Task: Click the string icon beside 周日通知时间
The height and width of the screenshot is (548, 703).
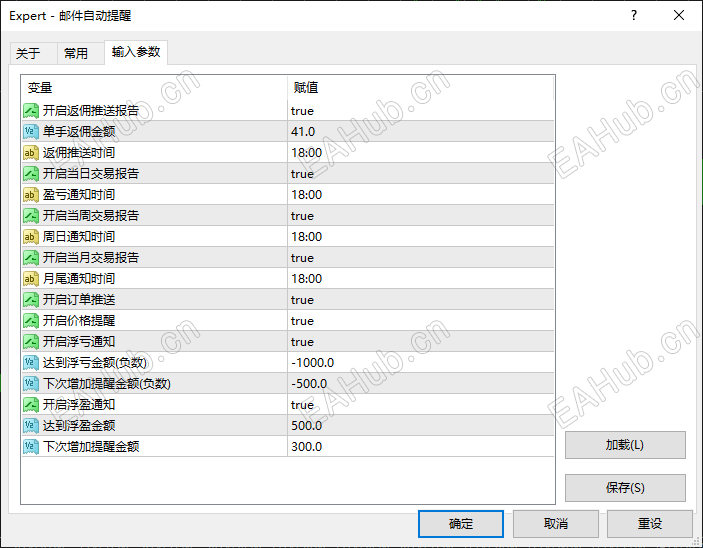Action: (31, 237)
